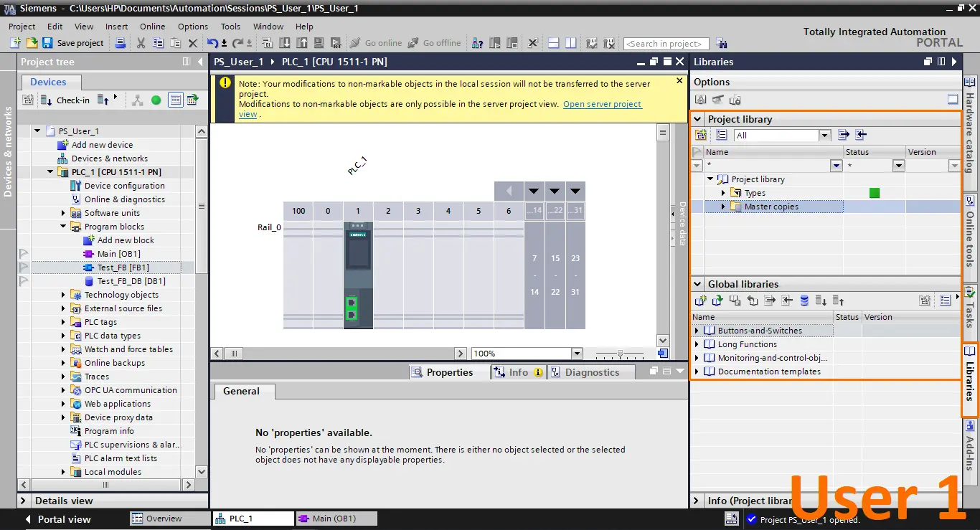Expand the Info (Project library) pane
Image resolution: width=980 pixels, height=530 pixels.
[x=696, y=501]
